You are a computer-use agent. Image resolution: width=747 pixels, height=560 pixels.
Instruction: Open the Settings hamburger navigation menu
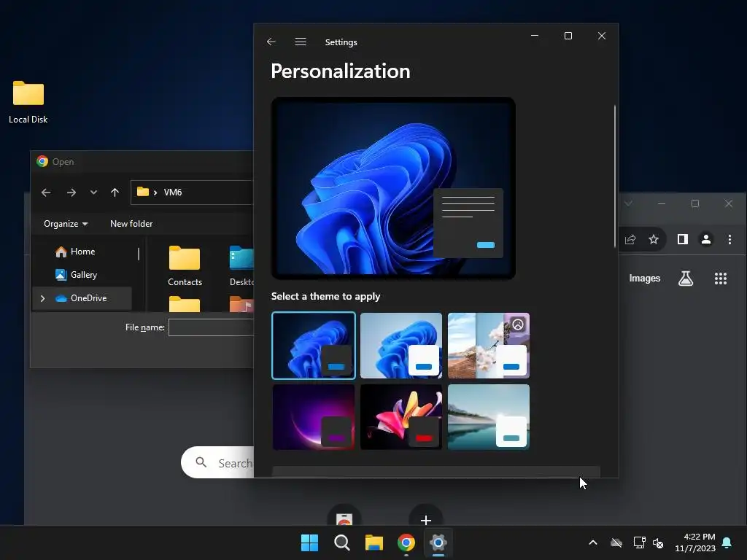[300, 42]
